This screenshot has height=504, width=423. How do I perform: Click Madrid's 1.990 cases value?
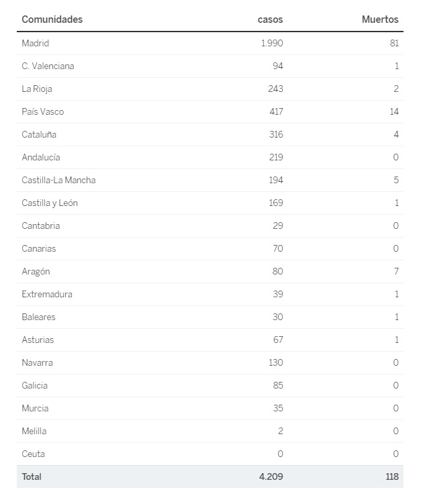272,43
